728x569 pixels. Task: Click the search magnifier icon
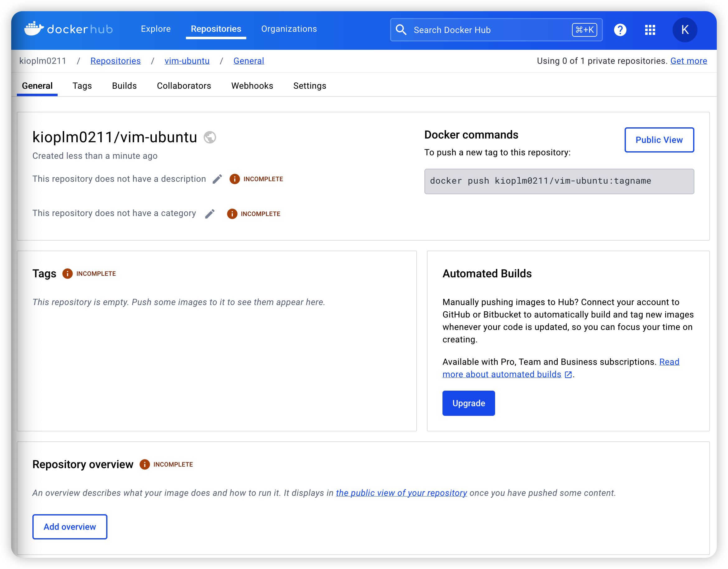point(401,30)
